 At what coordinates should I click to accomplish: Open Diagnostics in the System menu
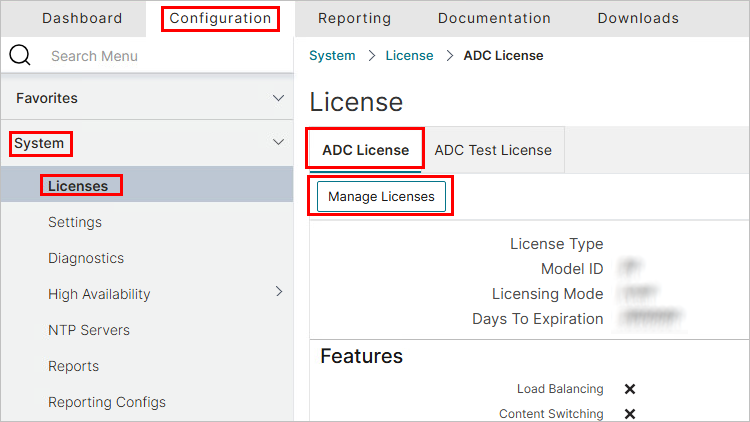[x=86, y=258]
